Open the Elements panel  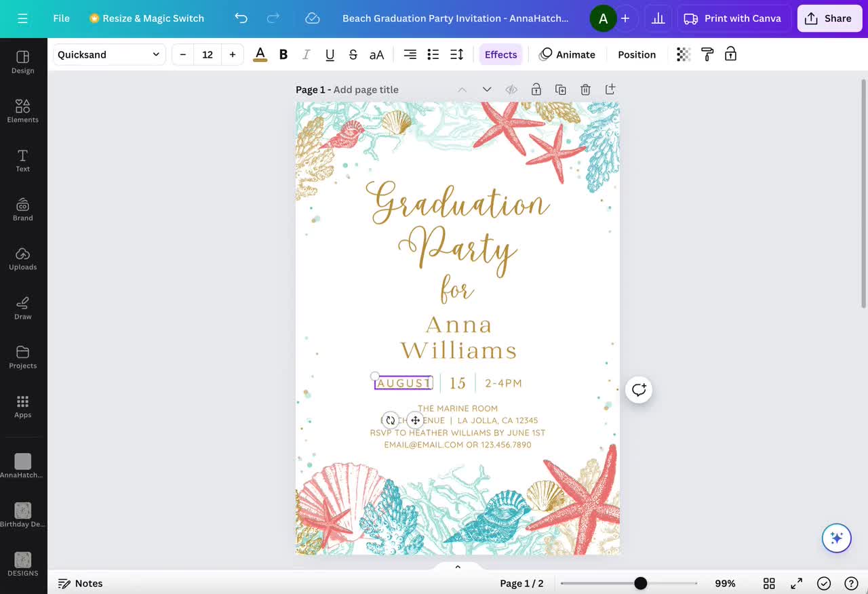pos(22,111)
